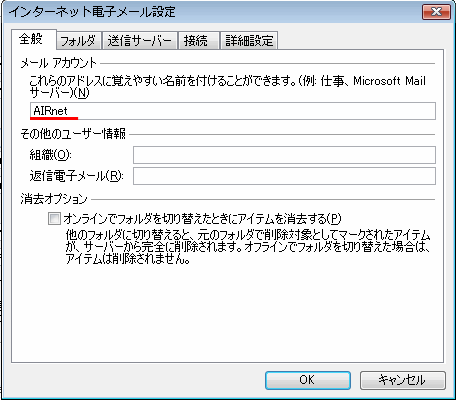Click the 組織(O) label
This screenshot has height=400, width=456.
click(50, 155)
